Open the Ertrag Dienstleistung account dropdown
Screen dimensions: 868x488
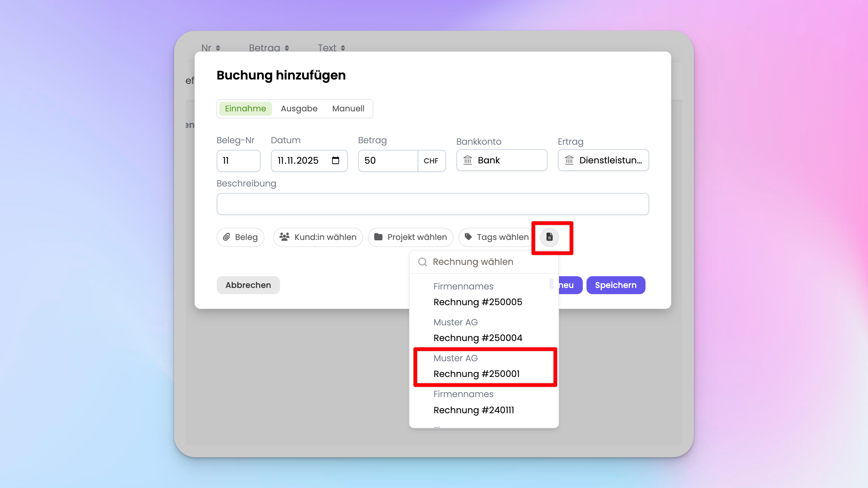point(603,160)
